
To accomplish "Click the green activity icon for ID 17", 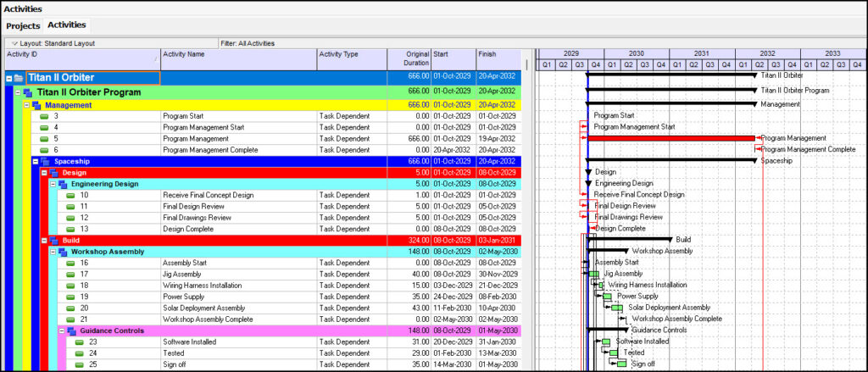I will coord(71,274).
